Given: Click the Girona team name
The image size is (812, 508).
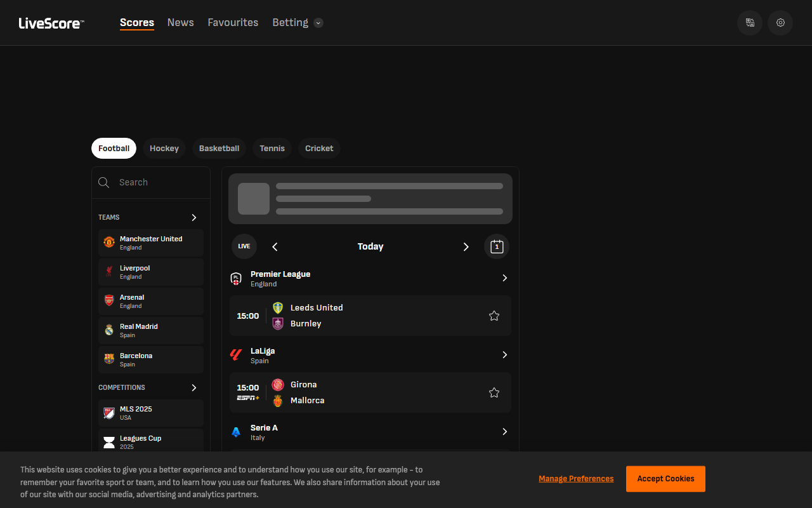Looking at the screenshot, I should pyautogui.click(x=303, y=385).
